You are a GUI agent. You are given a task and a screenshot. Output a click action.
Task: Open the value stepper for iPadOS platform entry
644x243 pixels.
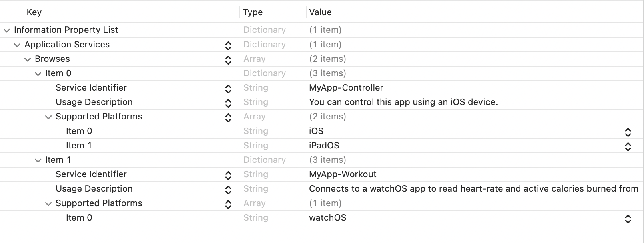(628, 146)
